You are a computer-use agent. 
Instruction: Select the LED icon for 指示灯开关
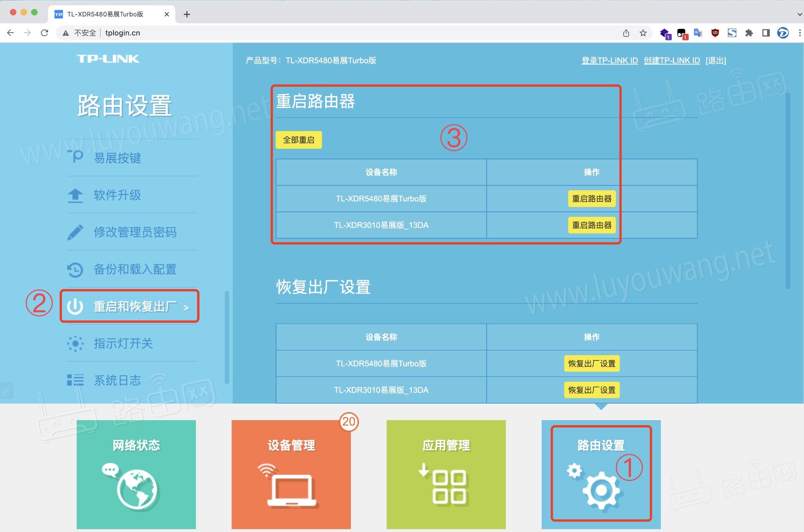point(76,343)
